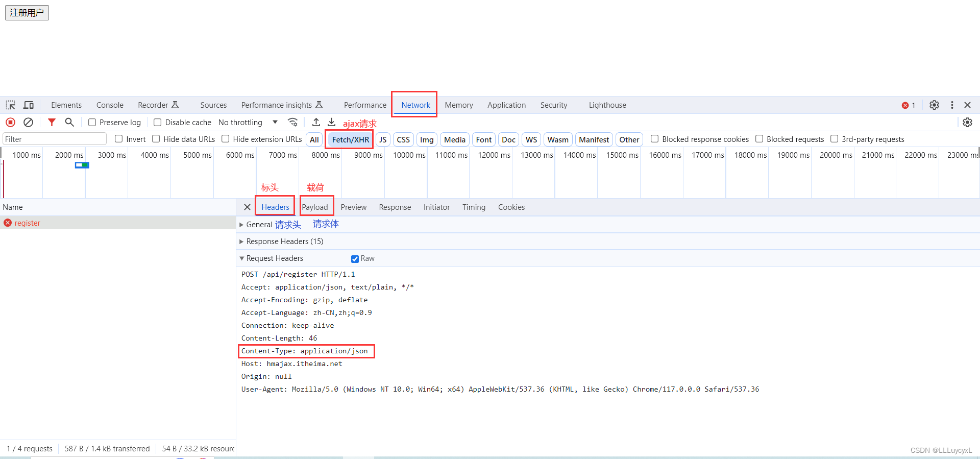The height and width of the screenshot is (459, 980).
Task: Check Blocked response cookies
Action: [655, 139]
